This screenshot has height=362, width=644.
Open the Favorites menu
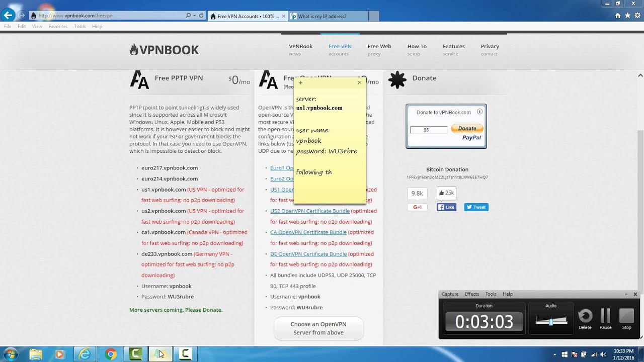click(x=58, y=26)
